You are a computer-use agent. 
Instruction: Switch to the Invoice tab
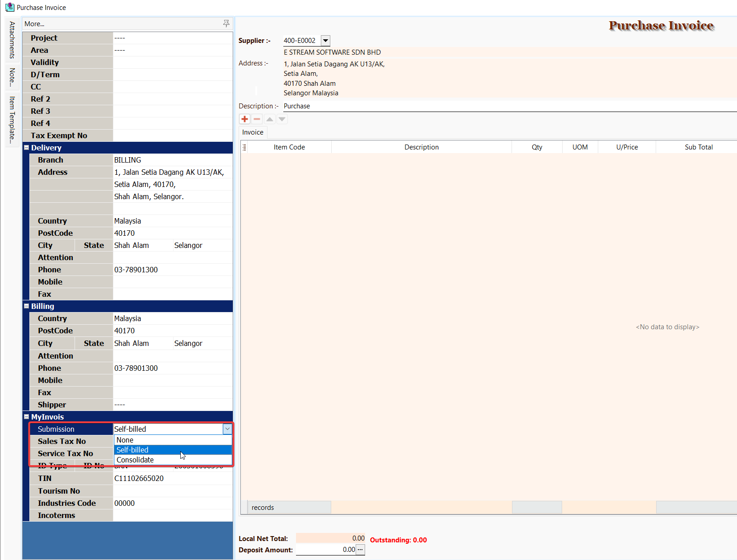253,132
